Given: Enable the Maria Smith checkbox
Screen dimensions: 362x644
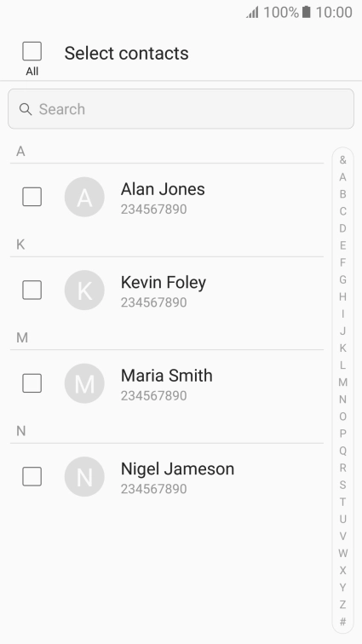Looking at the screenshot, I should pos(32,383).
